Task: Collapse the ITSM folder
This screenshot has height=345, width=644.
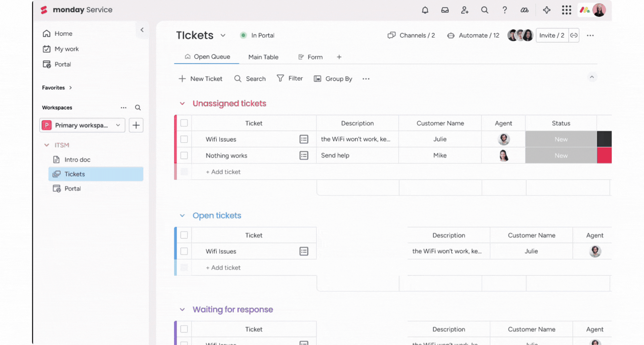Action: pos(47,145)
